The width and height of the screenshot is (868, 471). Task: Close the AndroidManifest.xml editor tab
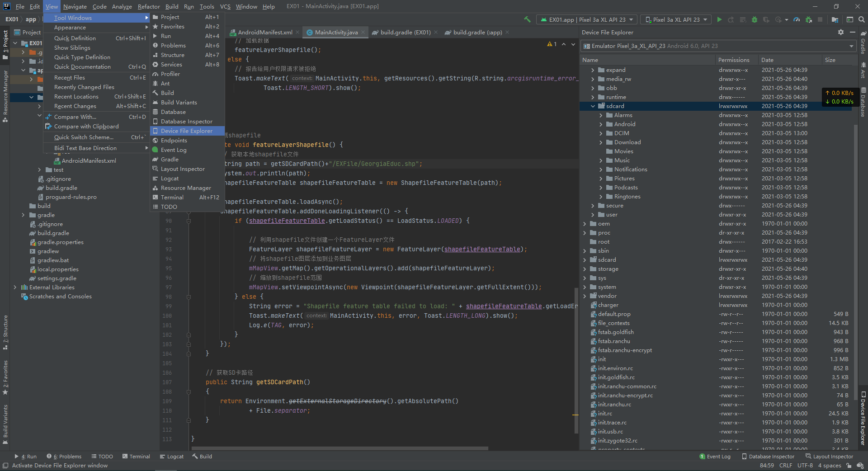[x=297, y=32]
